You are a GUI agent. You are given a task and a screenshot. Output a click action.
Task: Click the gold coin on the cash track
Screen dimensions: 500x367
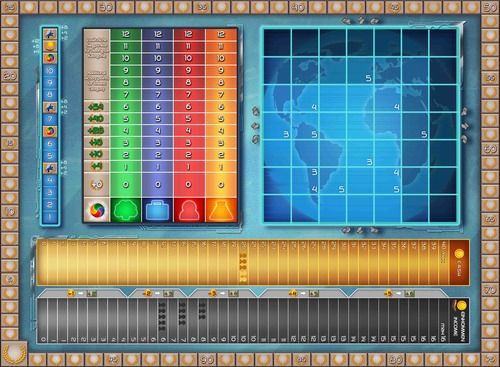tap(459, 253)
